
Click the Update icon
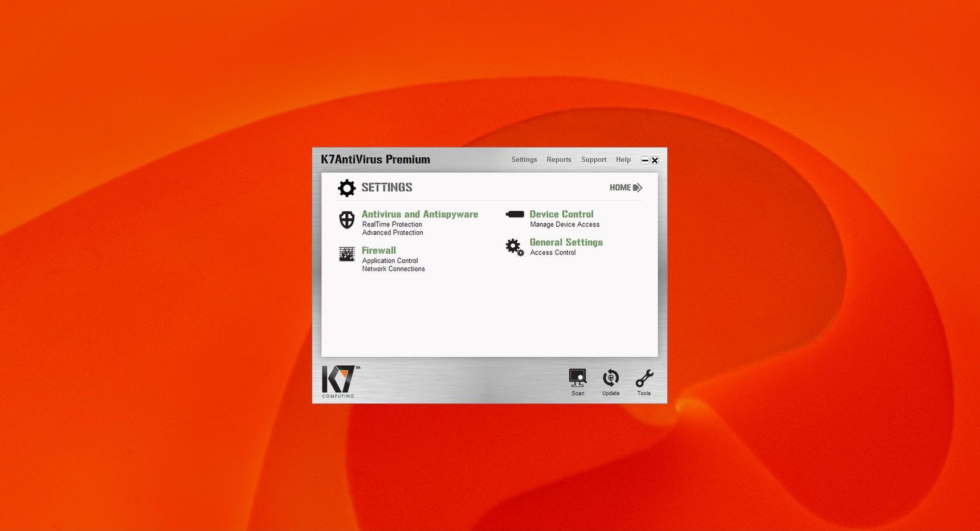tap(611, 378)
